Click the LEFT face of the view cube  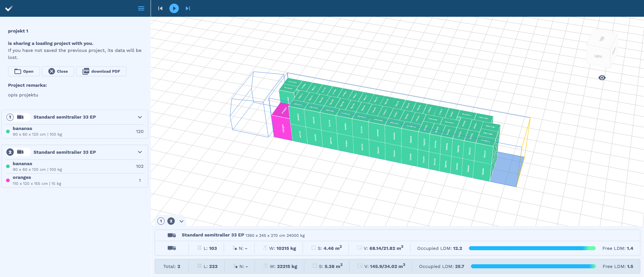[598, 56]
